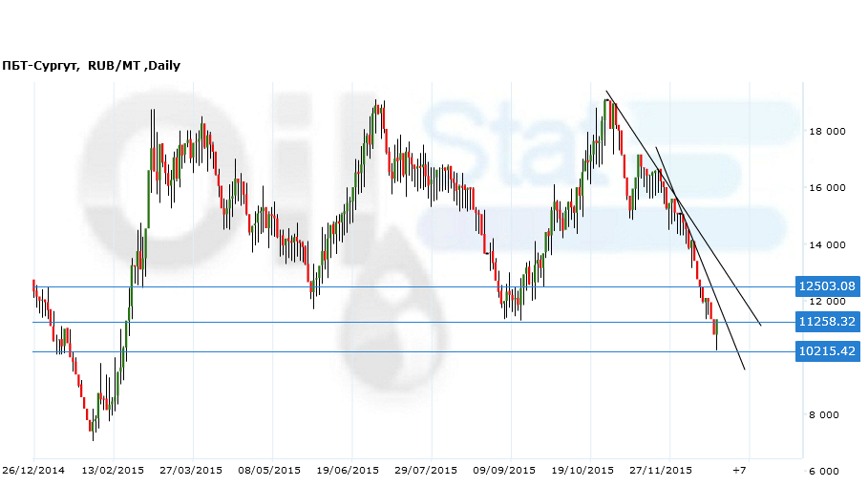Viewport: 868px width, 486px height.
Task: Click the 14 000 price axis label
Action: (824, 245)
